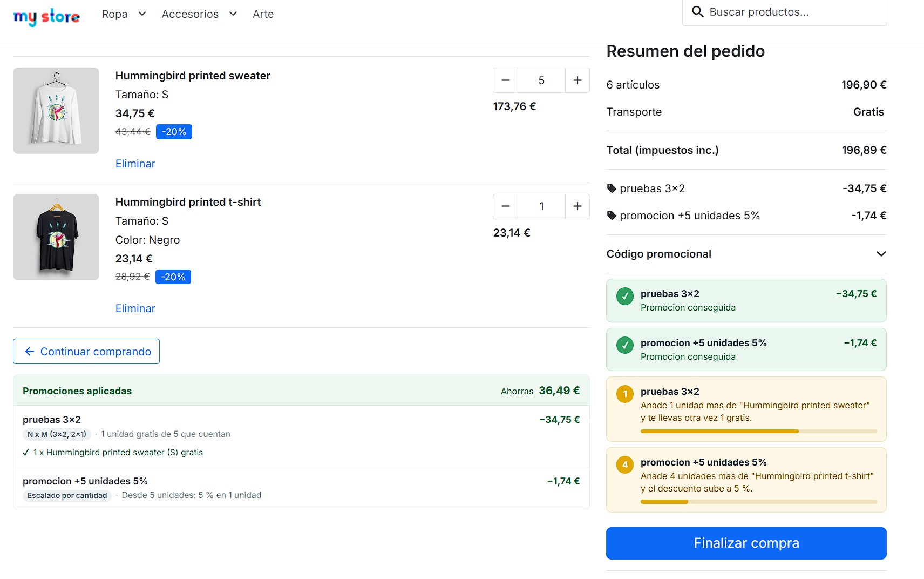Click Finalizar compra button
This screenshot has height=579, width=924.
[746, 543]
